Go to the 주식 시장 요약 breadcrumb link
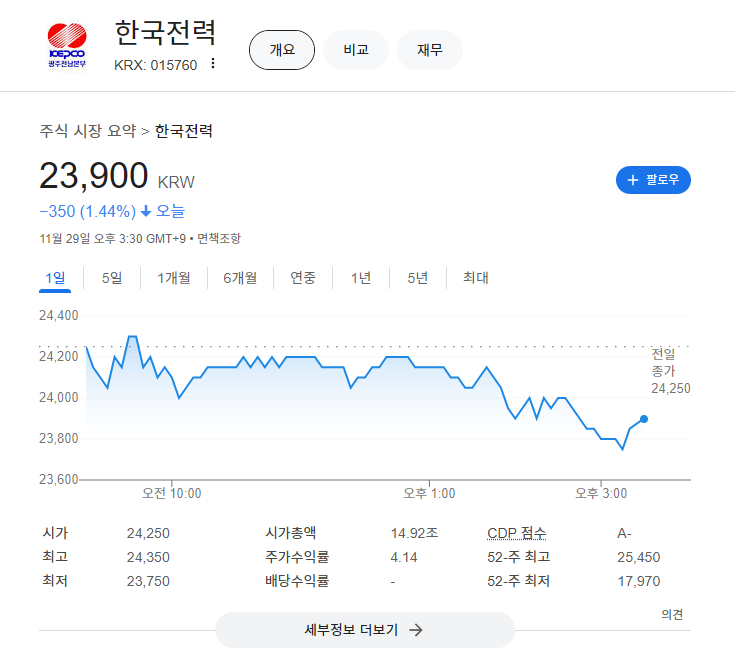Image resolution: width=735 pixels, height=651 pixels. coord(88,131)
